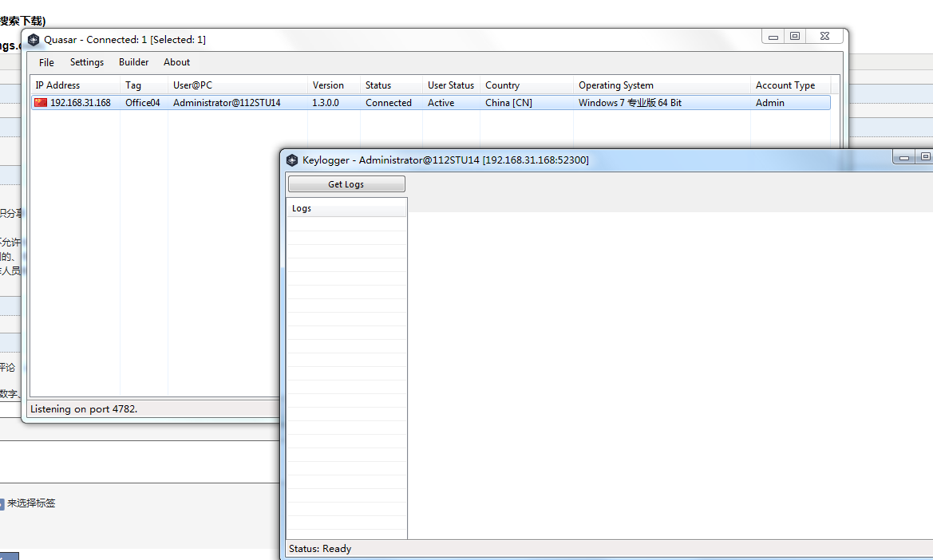Screen dimensions: 933x560
Task: Click 'Status: Ready' in Keylogger window
Action: point(320,549)
